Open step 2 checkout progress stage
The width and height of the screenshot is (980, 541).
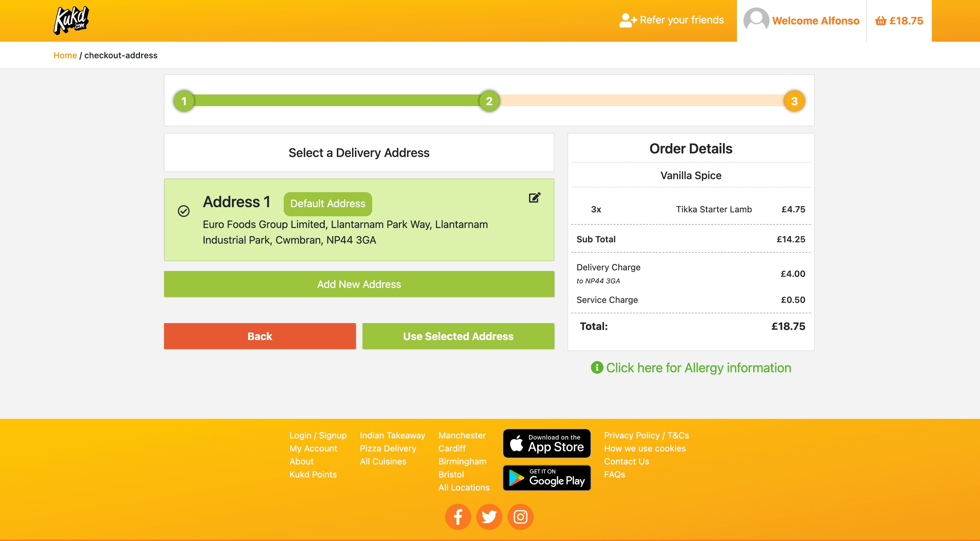[490, 101]
